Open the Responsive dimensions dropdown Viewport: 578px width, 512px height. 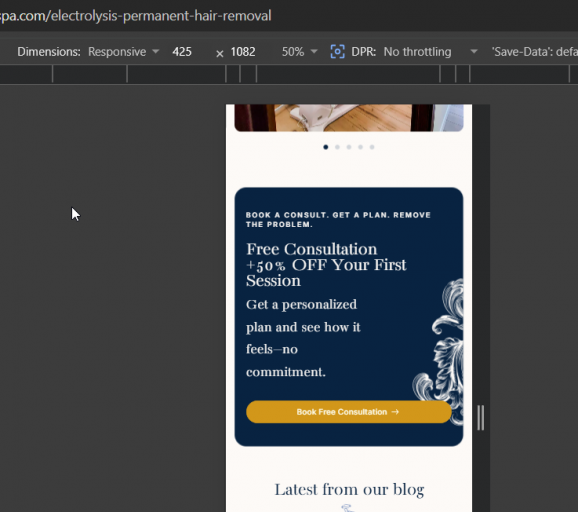(123, 52)
